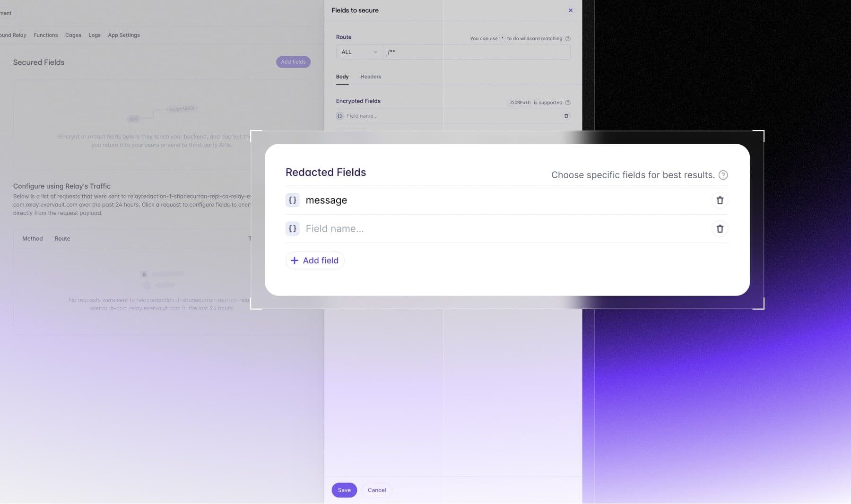
Task: Click braces icon beside message field
Action: 292,200
